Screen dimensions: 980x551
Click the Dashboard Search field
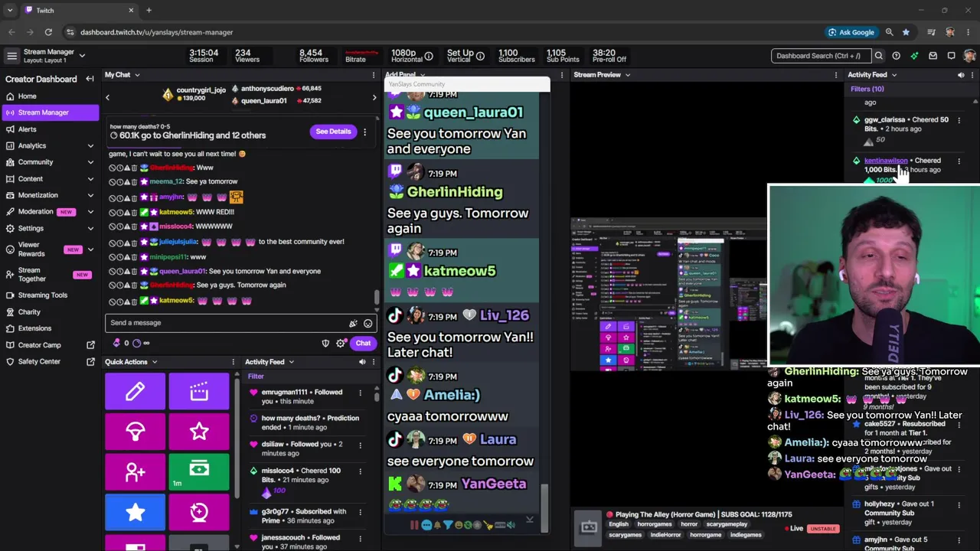[x=820, y=56]
